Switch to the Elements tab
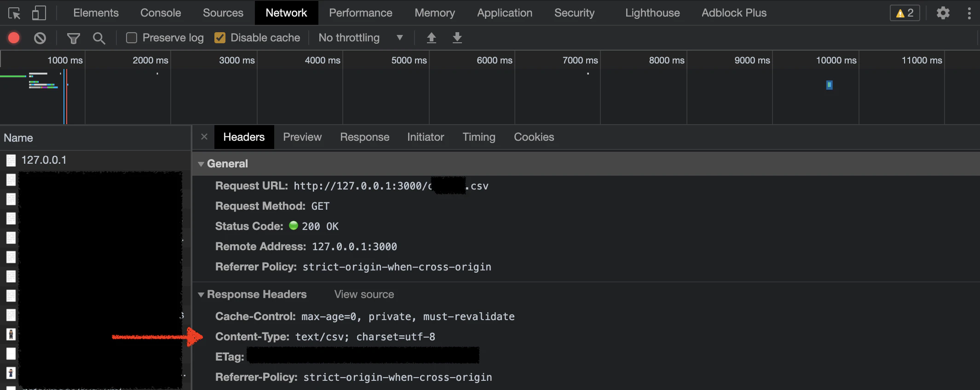The image size is (980, 390). click(x=96, y=13)
